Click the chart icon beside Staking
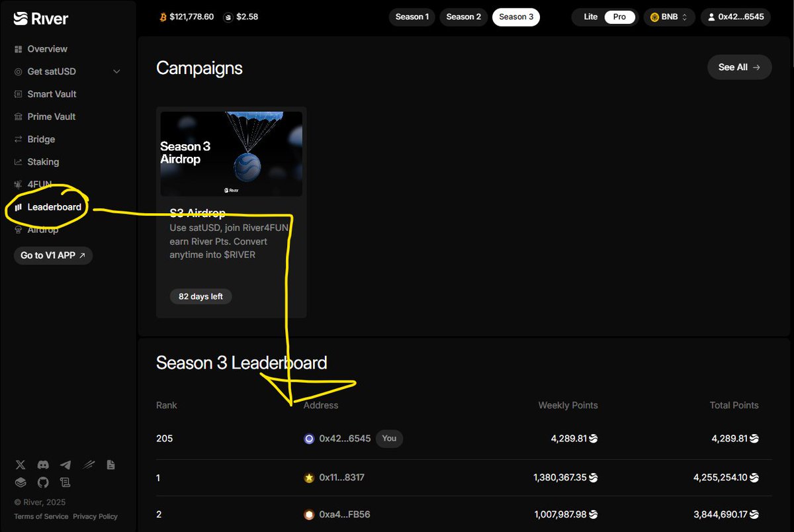 coord(19,161)
